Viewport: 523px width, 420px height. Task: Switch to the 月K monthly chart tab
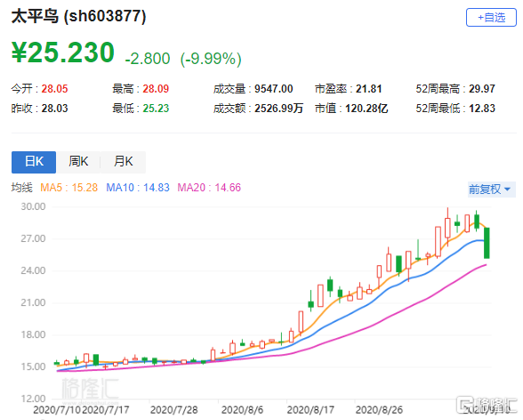123,162
